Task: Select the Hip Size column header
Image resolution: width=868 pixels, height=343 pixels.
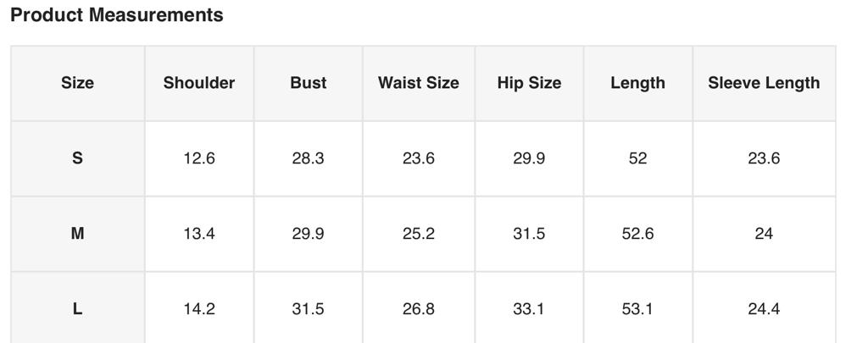Action: coord(529,83)
